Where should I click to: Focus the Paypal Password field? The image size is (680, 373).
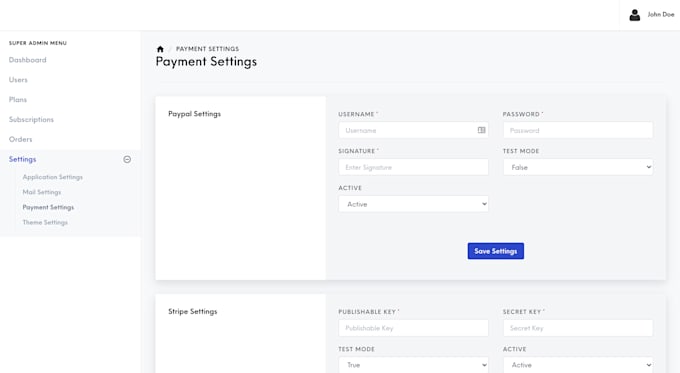[578, 130]
